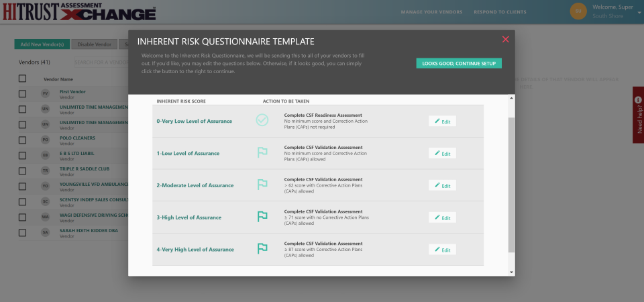Open SARAH EDITH KIDDER DBA vendor entry
Image resolution: width=644 pixels, height=302 pixels.
89,230
